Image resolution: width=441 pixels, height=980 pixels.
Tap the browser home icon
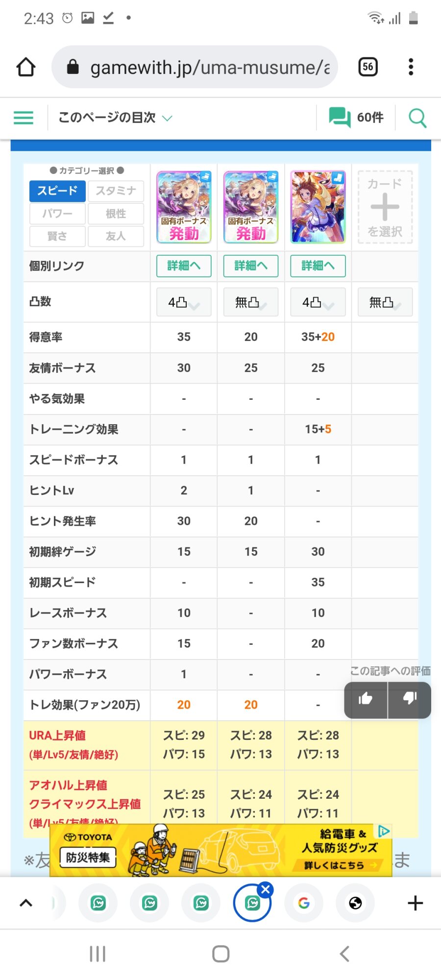click(x=26, y=67)
